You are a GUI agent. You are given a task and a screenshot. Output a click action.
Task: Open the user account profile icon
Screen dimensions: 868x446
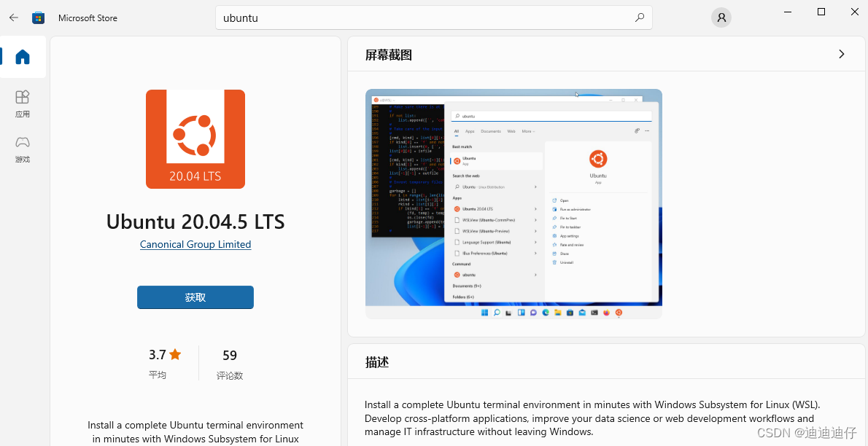(x=721, y=17)
